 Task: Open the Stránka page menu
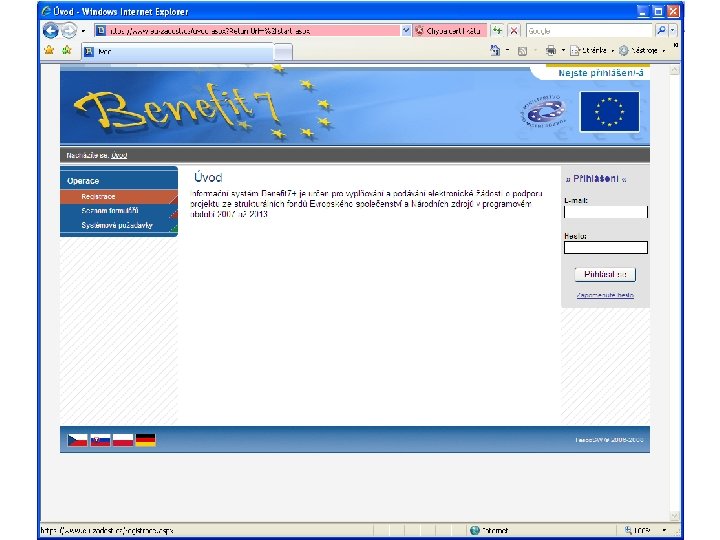pyautogui.click(x=591, y=50)
